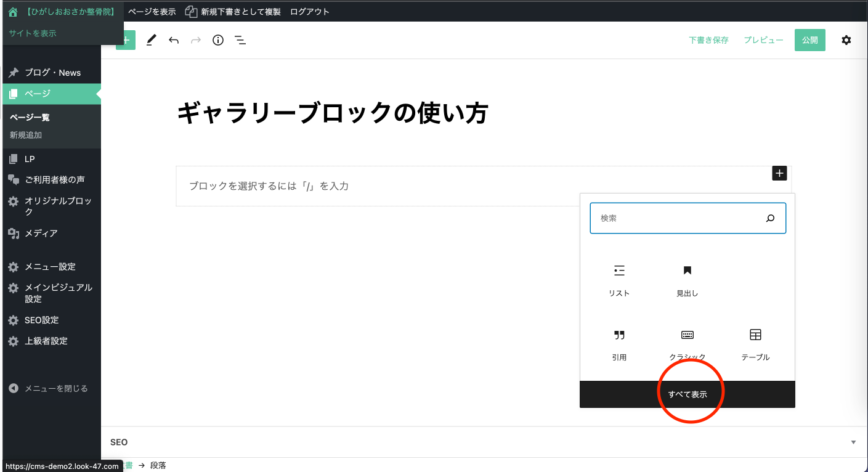
Task: Insert the テーブル table block
Action: pyautogui.click(x=755, y=343)
